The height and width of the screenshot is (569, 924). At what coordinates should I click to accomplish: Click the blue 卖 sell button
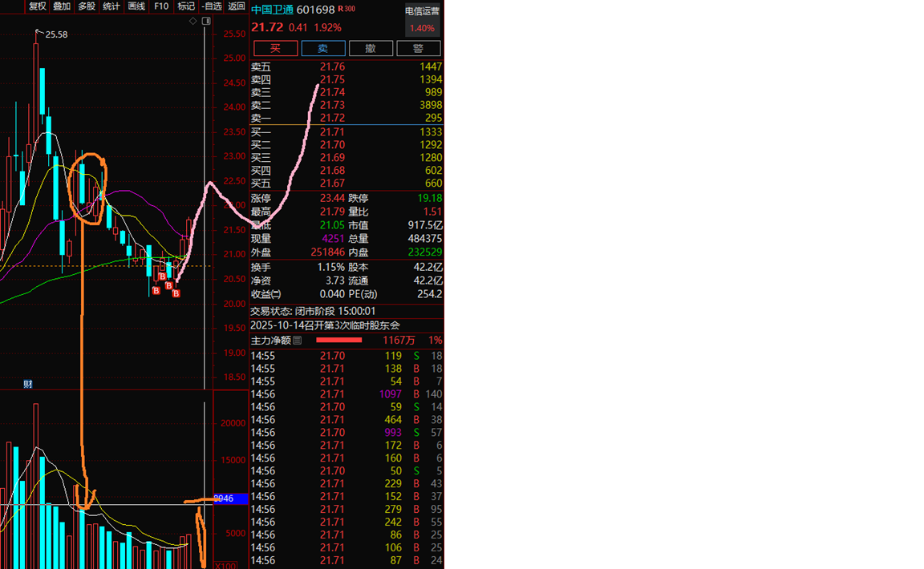click(x=323, y=48)
